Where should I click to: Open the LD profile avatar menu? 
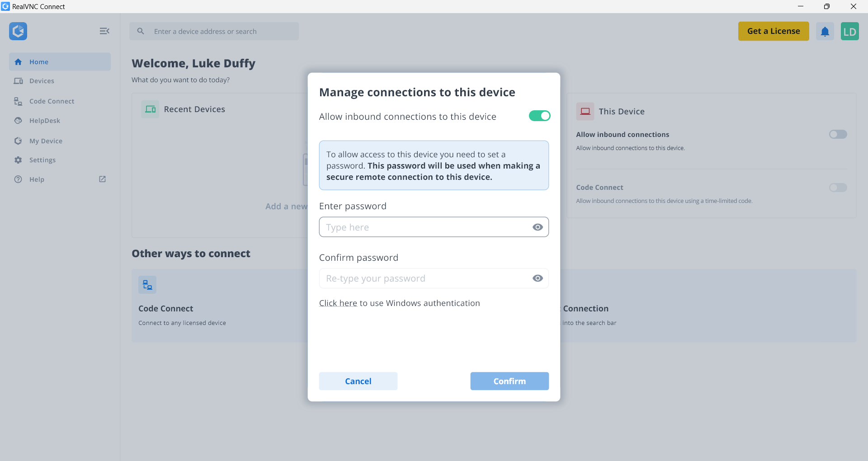point(850,31)
